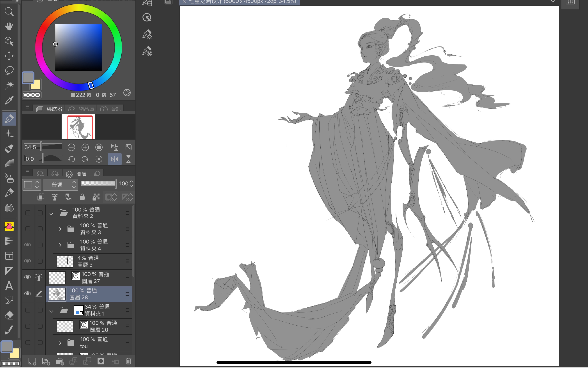Rotate canvas right in navigator

point(85,159)
